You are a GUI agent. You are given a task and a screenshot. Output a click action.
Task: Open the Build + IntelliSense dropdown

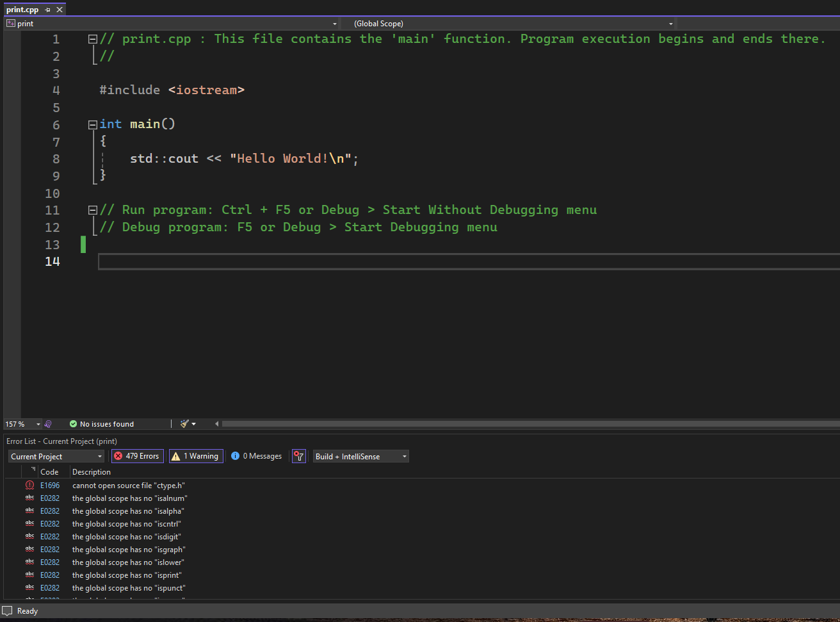point(360,456)
